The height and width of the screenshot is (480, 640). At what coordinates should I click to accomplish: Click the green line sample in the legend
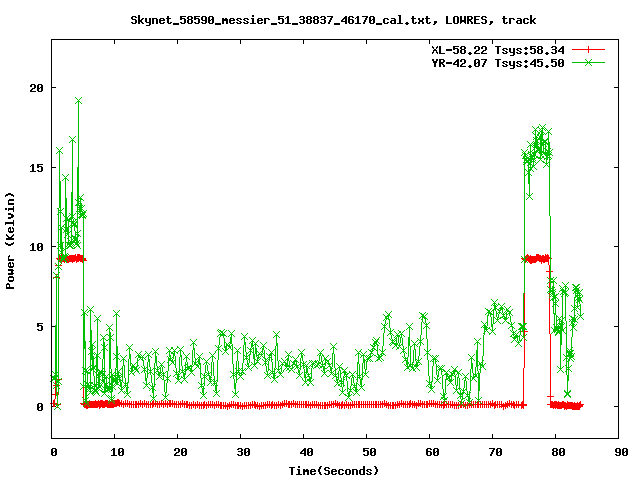click(588, 62)
